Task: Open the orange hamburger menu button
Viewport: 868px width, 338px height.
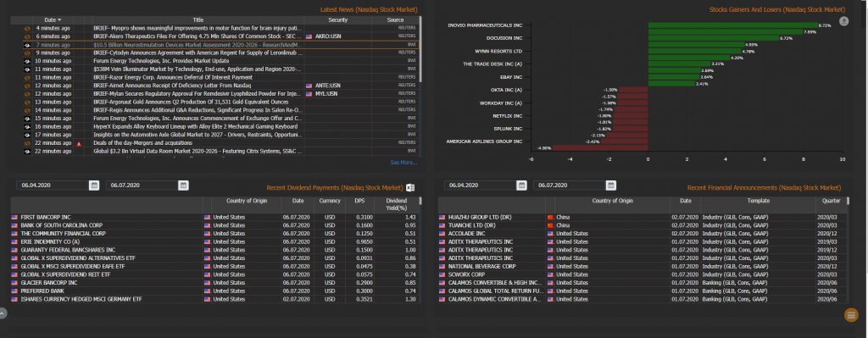Action: [851, 315]
